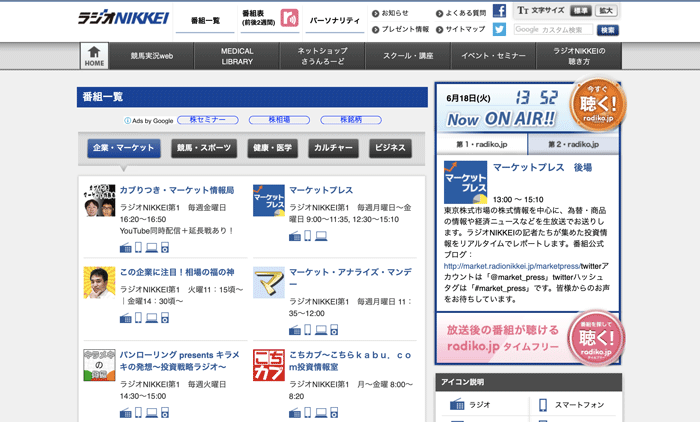Set text size to 拡大
Viewport: 700px width, 422px height.
[x=607, y=11]
